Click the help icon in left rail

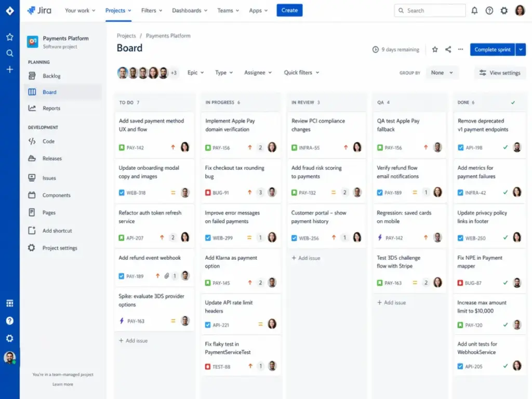(x=10, y=321)
